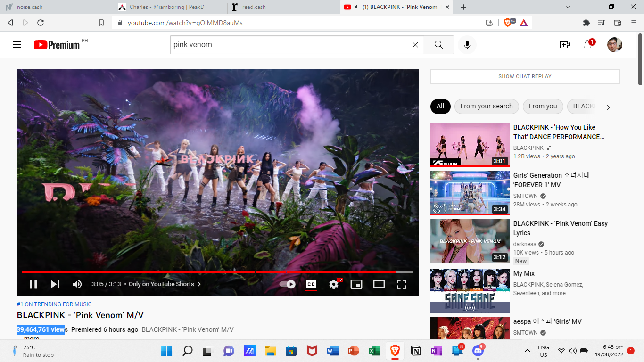Select the 'From your search' chip
Viewport: 644px width, 362px height.
point(487,106)
